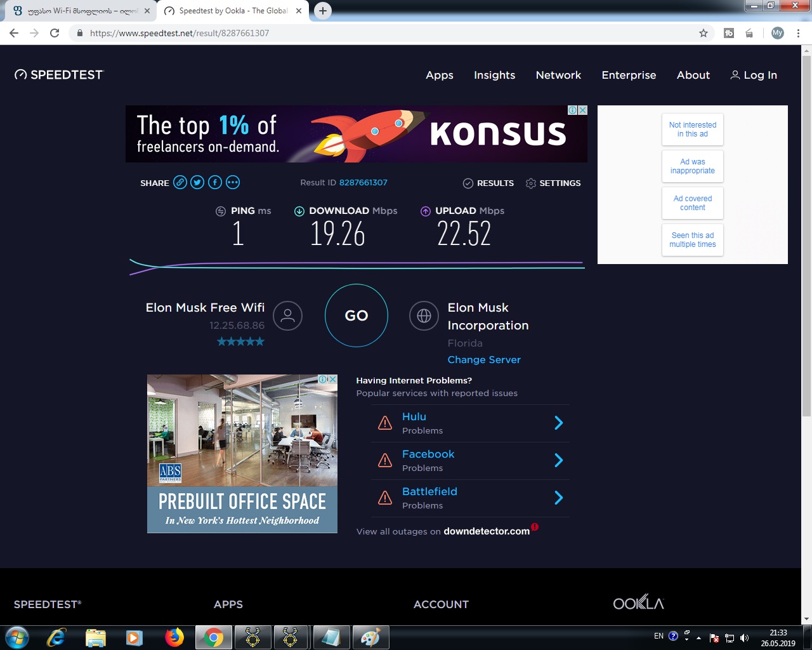Open SETTINGS gear icon
The width and height of the screenshot is (812, 650).
pos(531,183)
